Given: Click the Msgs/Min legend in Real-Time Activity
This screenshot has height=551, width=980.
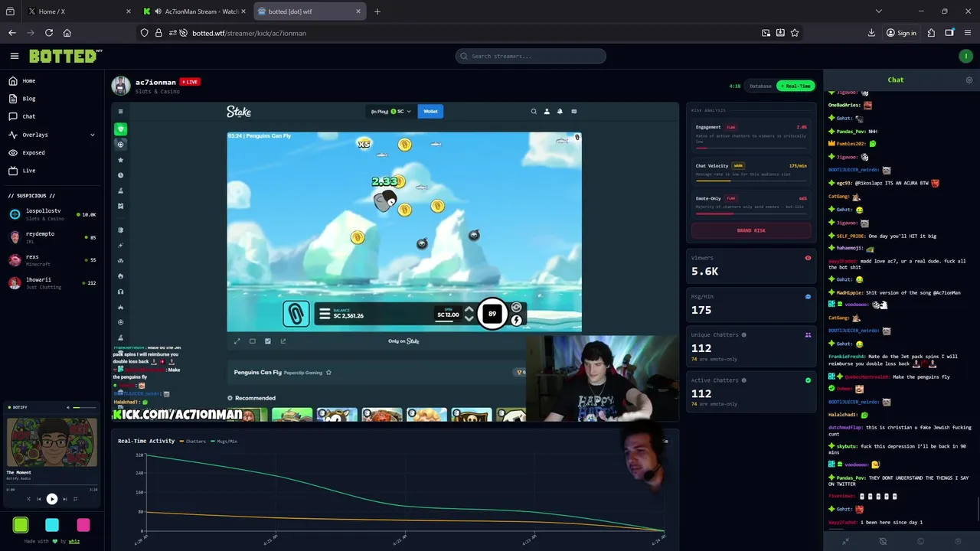Looking at the screenshot, I should [224, 441].
